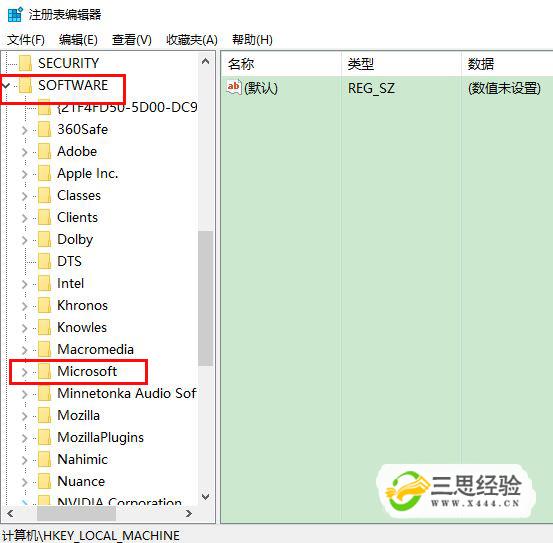Select the DTS registry key
Image resolution: width=553 pixels, height=543 pixels.
pyautogui.click(x=69, y=261)
